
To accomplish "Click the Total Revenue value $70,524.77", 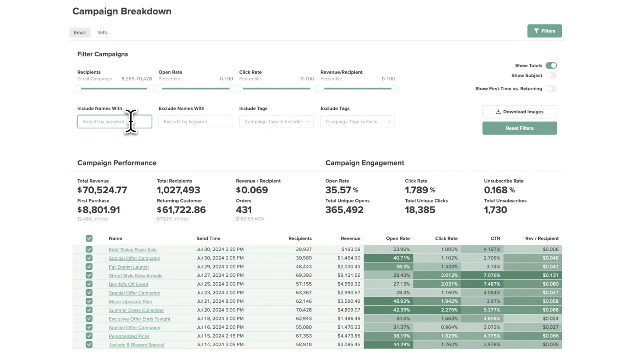I will pos(102,190).
